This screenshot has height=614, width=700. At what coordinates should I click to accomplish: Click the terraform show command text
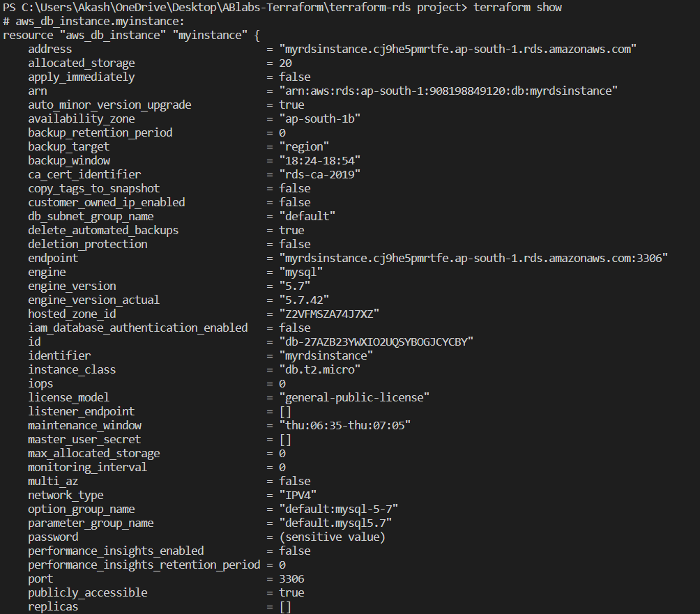click(x=517, y=8)
